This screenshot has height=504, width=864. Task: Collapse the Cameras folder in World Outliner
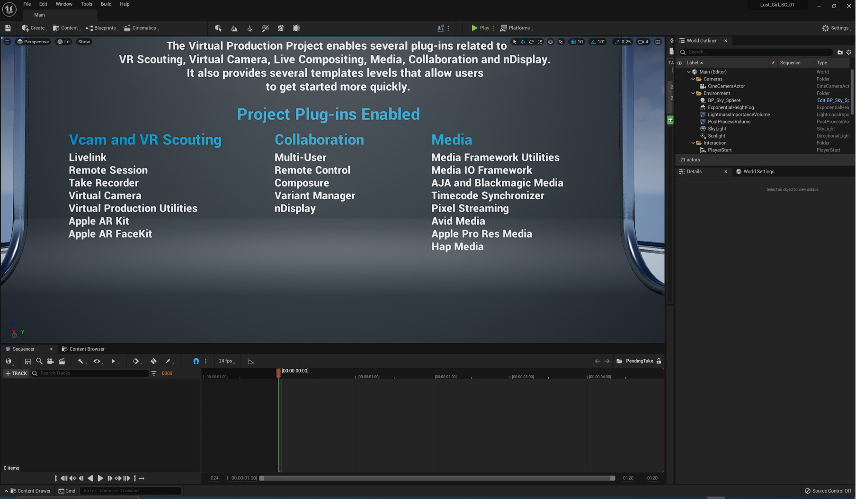click(693, 80)
